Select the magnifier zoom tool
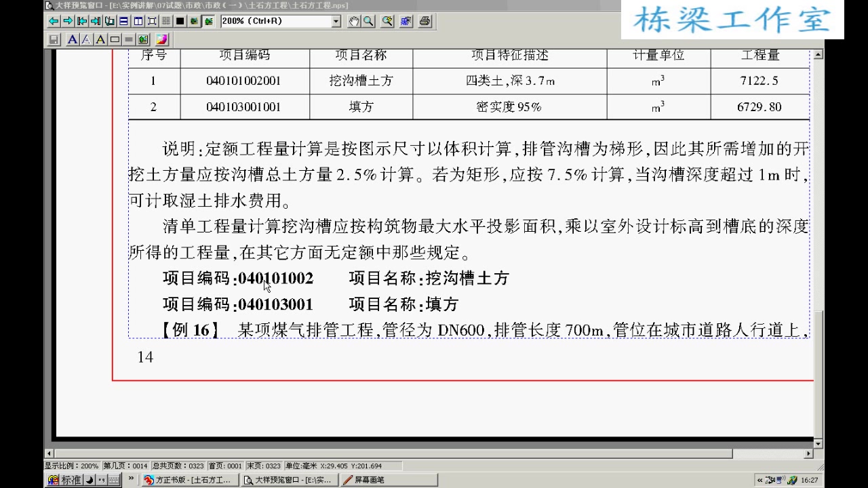 (x=368, y=21)
